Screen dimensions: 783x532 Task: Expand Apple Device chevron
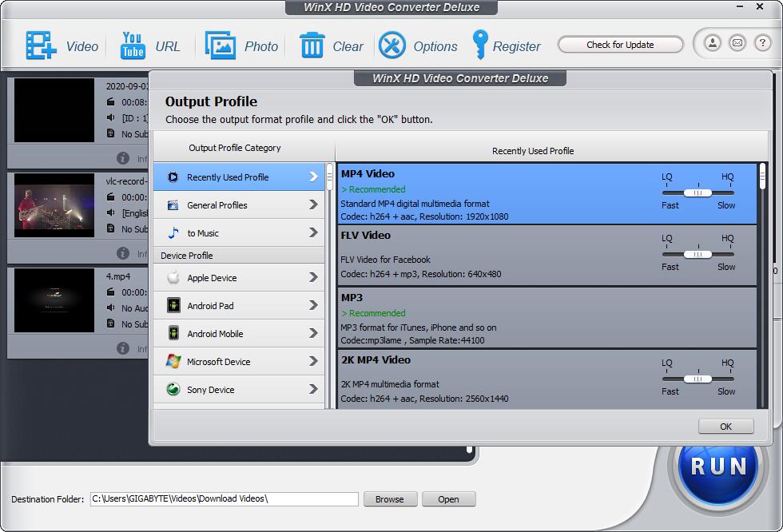(313, 277)
